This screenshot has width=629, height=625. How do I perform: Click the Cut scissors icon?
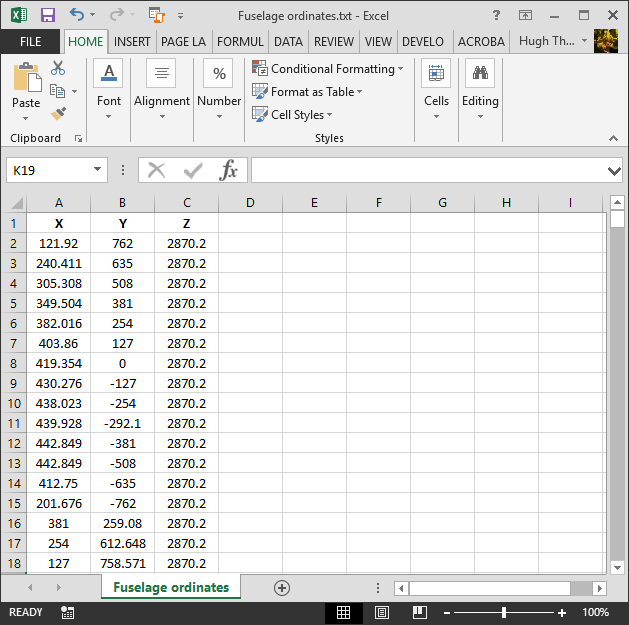coord(58,68)
